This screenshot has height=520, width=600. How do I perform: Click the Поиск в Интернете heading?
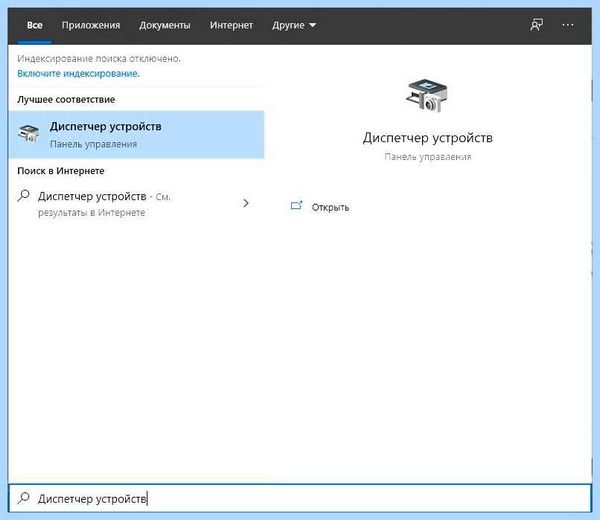60,171
